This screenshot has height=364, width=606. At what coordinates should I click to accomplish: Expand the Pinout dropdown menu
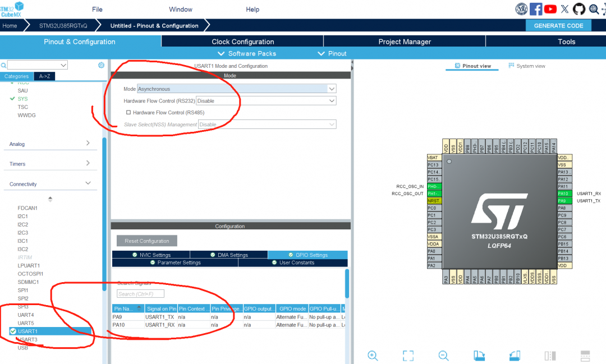pos(332,53)
